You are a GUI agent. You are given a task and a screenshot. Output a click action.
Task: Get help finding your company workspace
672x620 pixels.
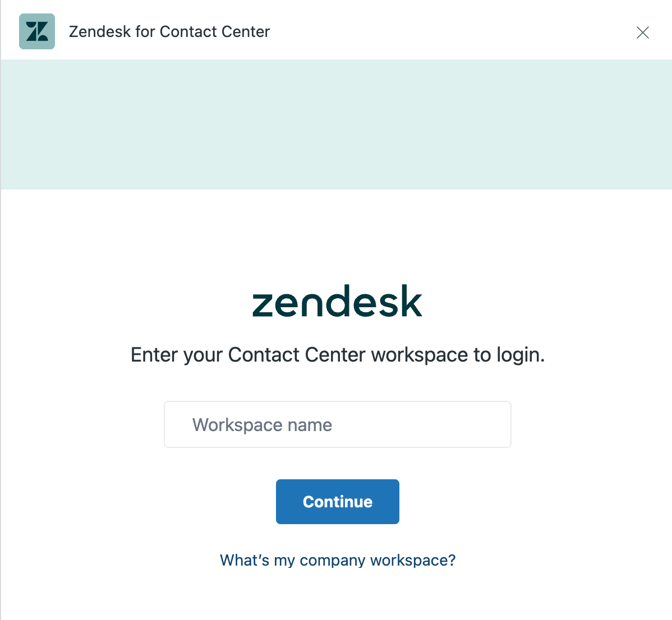[338, 560]
